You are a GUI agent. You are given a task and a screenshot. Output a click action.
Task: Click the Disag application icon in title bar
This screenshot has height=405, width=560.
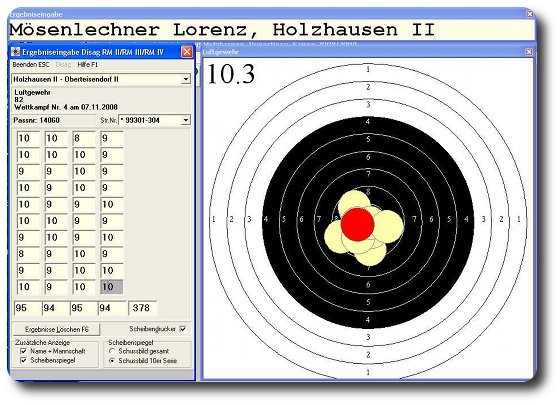coord(15,52)
